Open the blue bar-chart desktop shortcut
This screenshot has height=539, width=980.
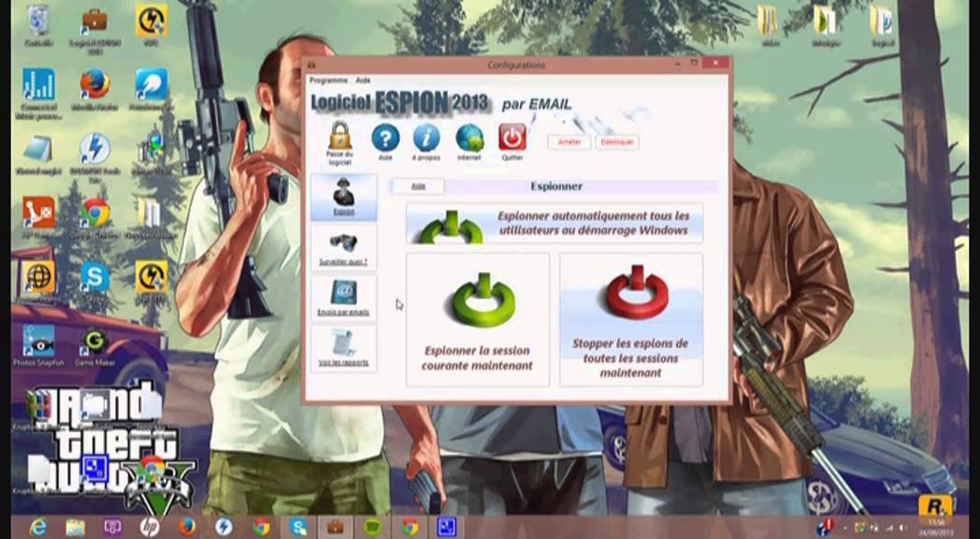38,84
